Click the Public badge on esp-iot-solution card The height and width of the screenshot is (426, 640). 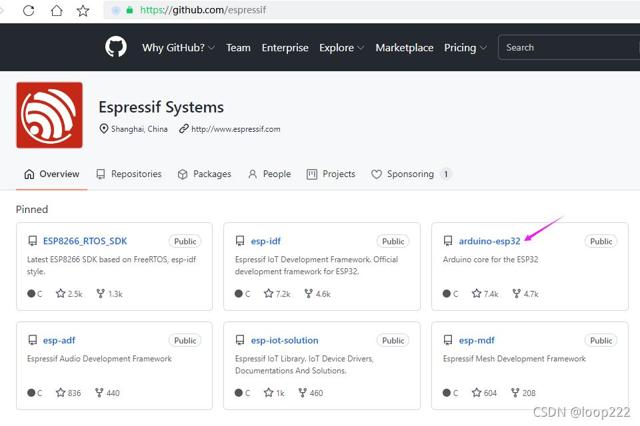click(393, 340)
